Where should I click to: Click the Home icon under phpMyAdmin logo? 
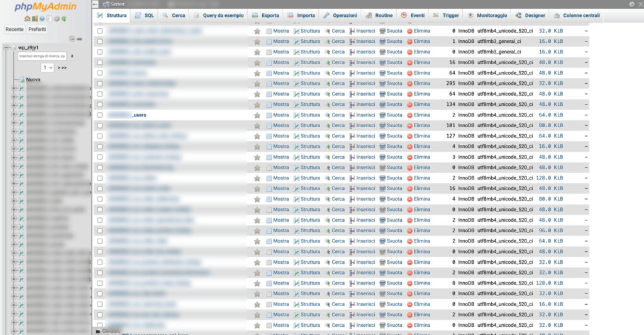26,18
